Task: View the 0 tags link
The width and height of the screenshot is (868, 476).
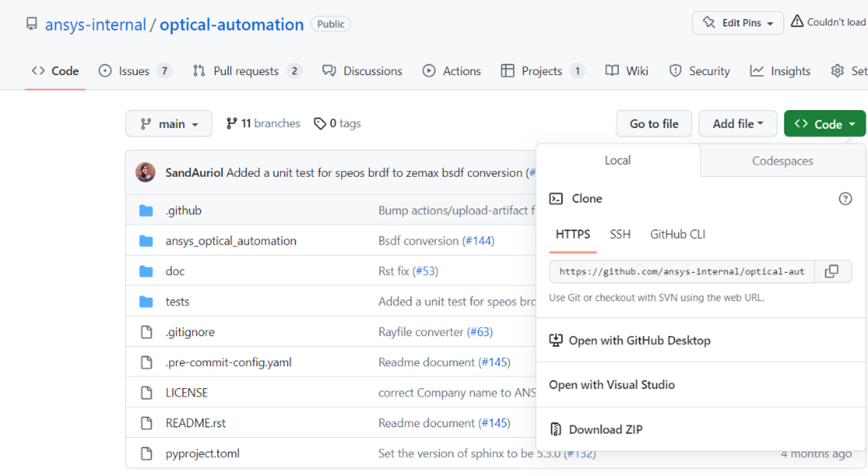Action: (338, 123)
